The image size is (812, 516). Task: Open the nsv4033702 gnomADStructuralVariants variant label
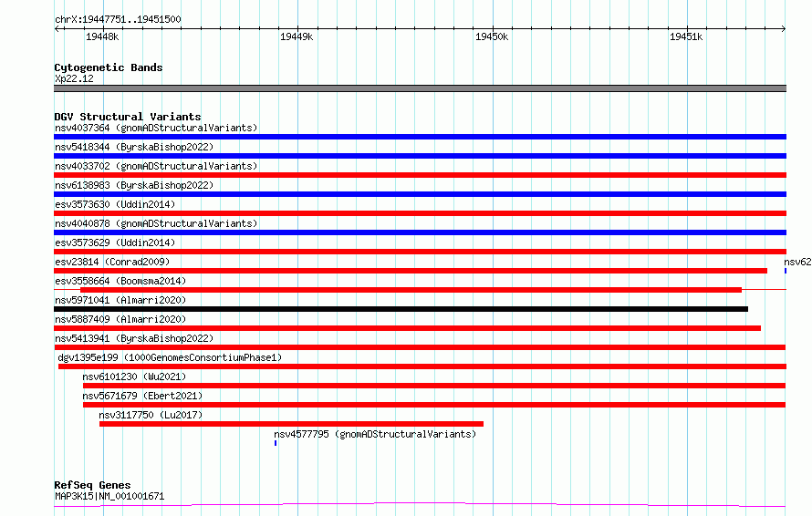coord(156,166)
